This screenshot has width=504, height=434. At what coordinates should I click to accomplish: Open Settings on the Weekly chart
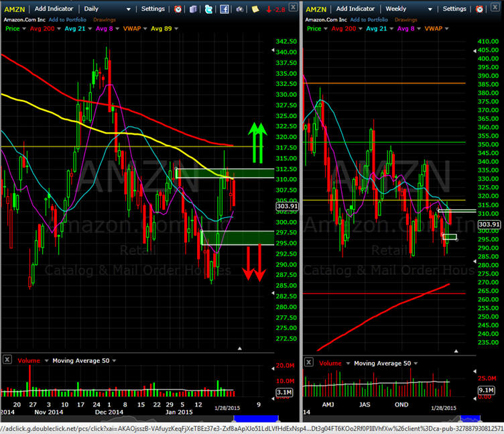click(454, 9)
